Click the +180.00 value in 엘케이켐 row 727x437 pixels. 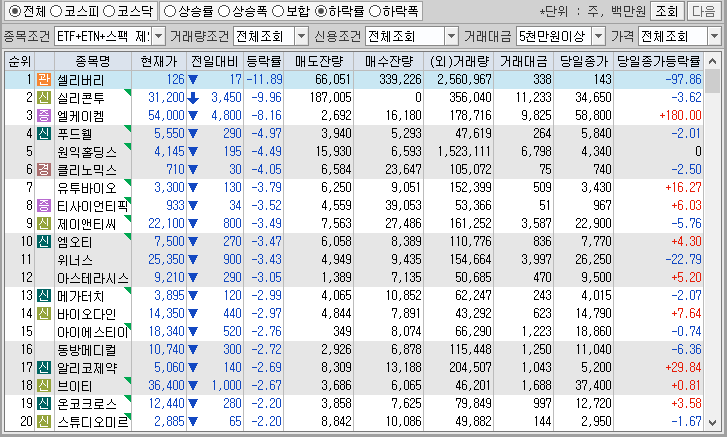(x=680, y=115)
